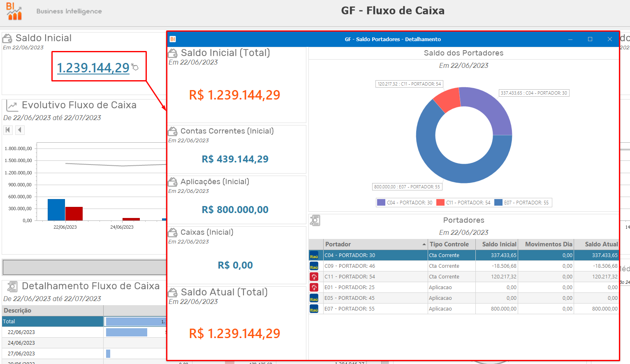Click the Itaú bank icon for E07 - PORTADOR: 55
The height and width of the screenshot is (364, 630).
pyautogui.click(x=314, y=309)
